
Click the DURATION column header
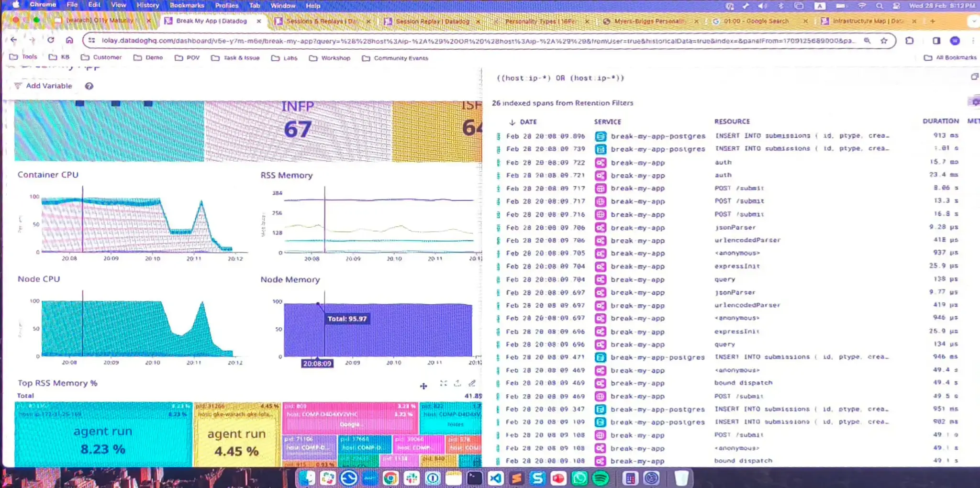click(940, 122)
